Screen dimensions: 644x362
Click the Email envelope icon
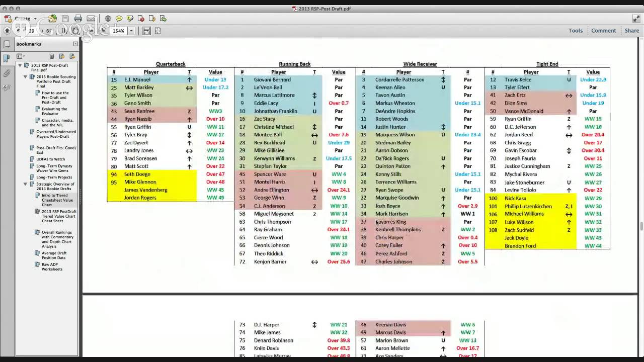pyautogui.click(x=91, y=19)
